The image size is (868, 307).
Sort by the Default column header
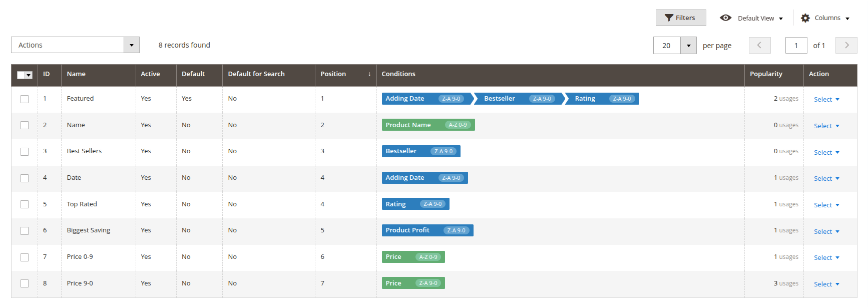tap(199, 74)
